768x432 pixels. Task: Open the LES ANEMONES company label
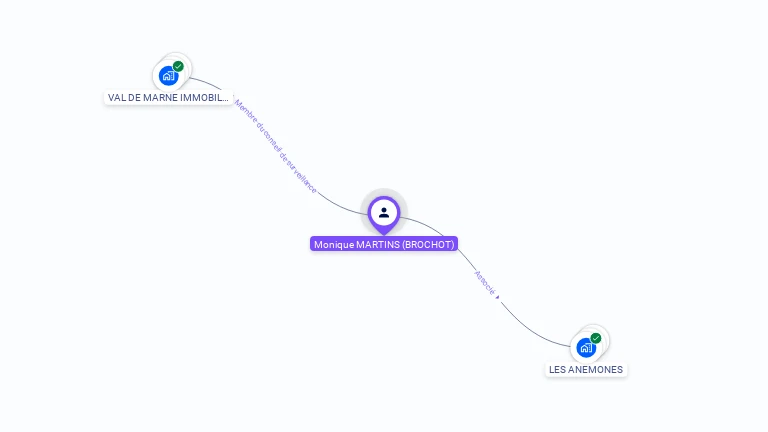(586, 369)
